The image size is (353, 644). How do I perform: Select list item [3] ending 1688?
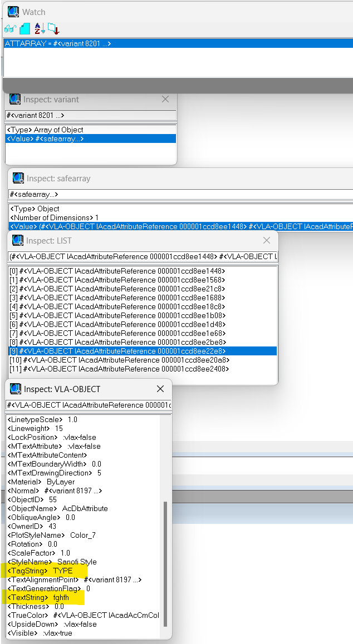pyautogui.click(x=143, y=298)
